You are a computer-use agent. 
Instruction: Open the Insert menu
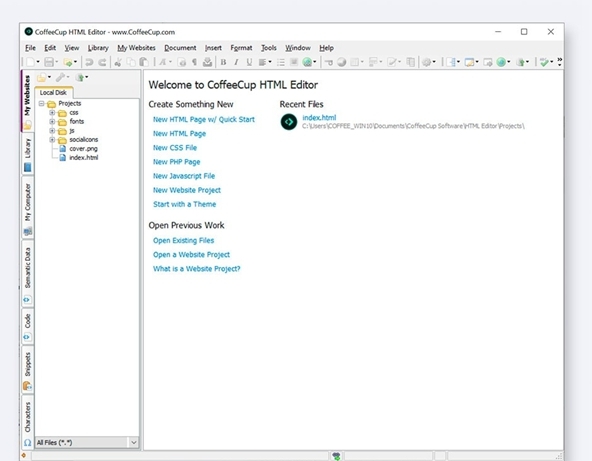(x=213, y=48)
